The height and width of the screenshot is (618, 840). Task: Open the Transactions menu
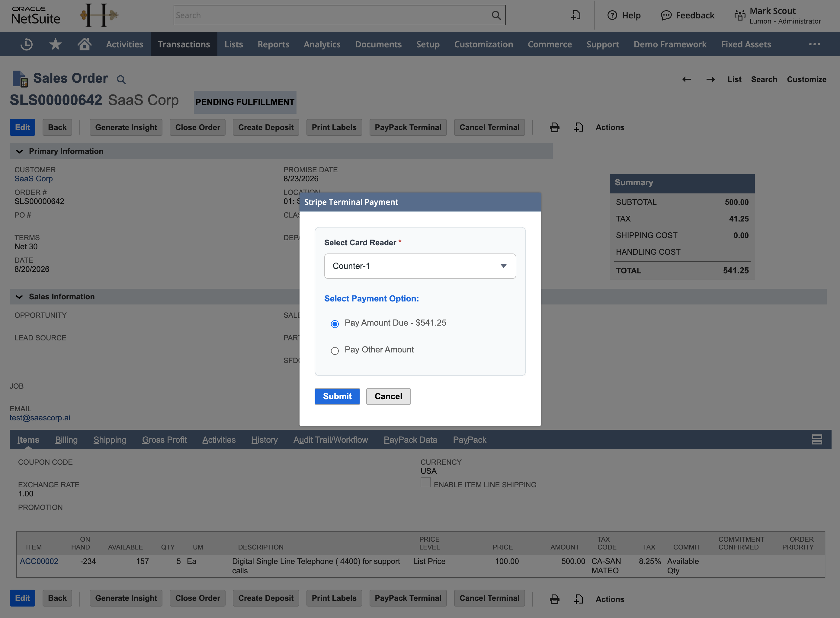184,44
